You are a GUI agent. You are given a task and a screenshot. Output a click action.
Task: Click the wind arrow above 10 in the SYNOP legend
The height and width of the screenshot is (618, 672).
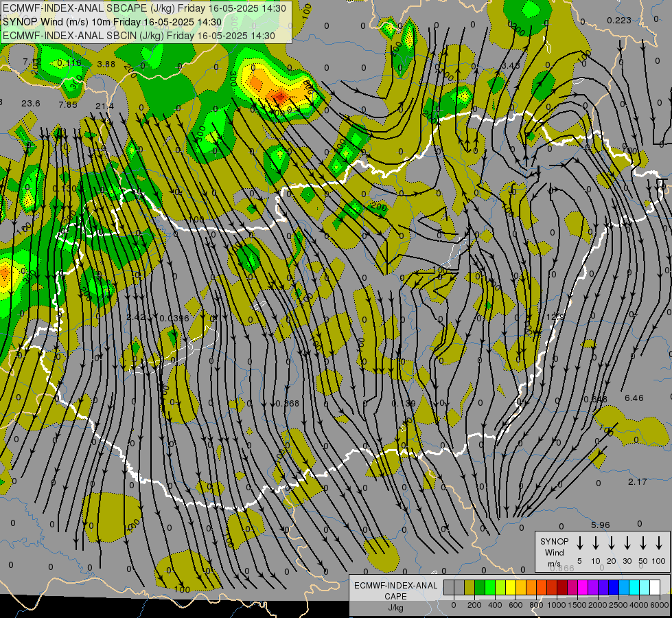(x=595, y=543)
